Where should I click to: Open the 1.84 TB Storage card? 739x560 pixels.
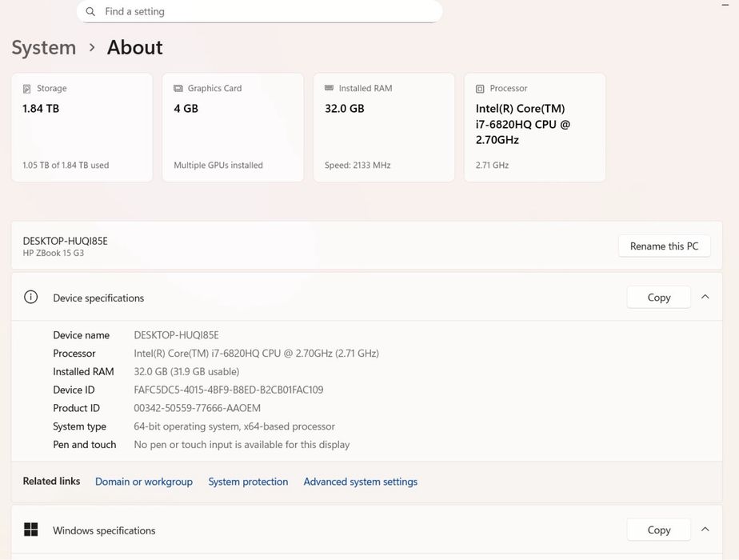(82, 128)
